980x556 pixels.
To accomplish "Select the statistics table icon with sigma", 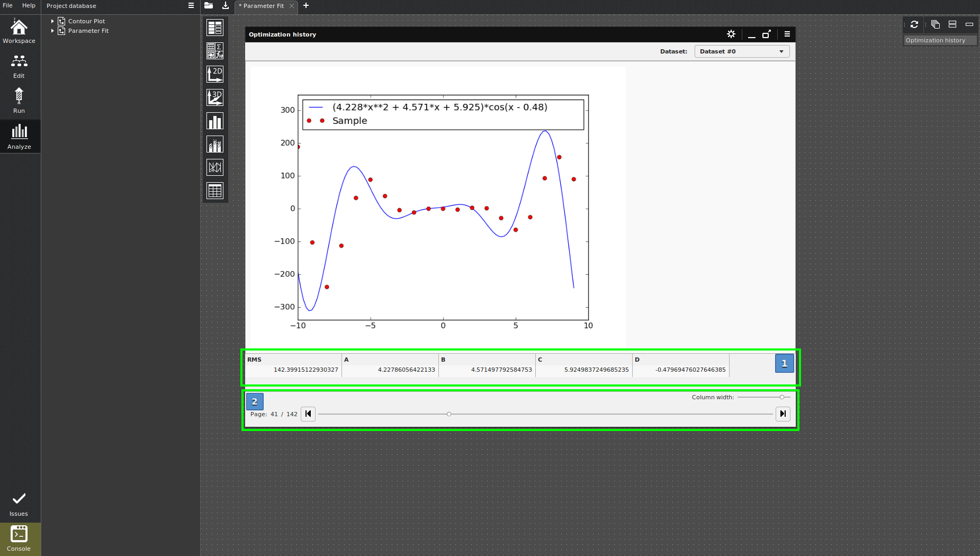I will tap(215, 51).
